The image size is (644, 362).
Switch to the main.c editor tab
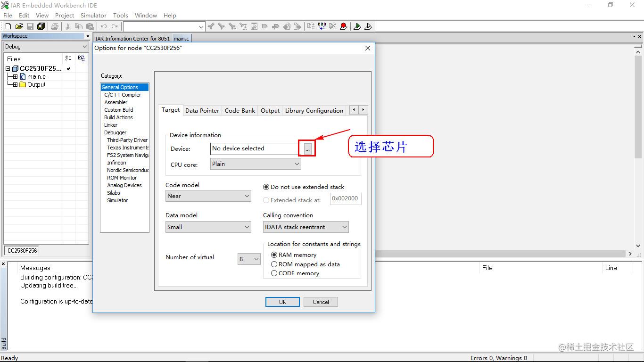coord(182,39)
